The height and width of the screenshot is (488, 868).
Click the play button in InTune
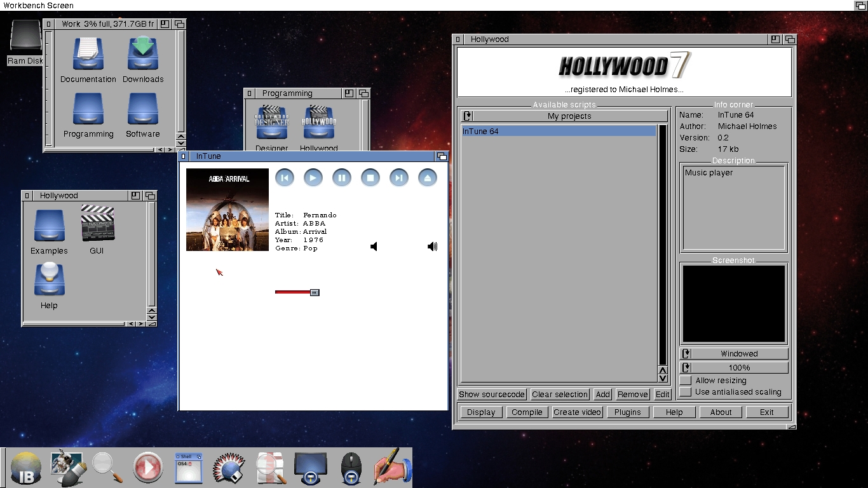[313, 178]
